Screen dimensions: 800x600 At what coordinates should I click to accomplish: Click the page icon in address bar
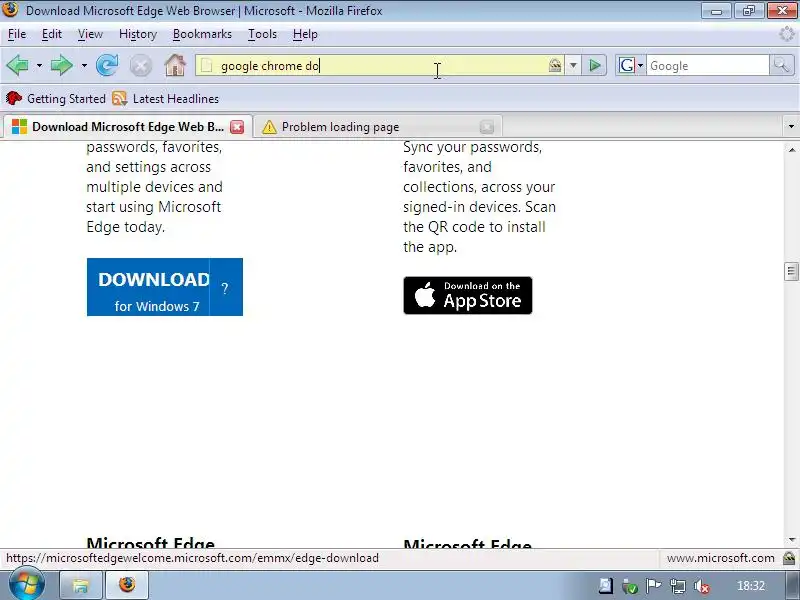pos(206,66)
